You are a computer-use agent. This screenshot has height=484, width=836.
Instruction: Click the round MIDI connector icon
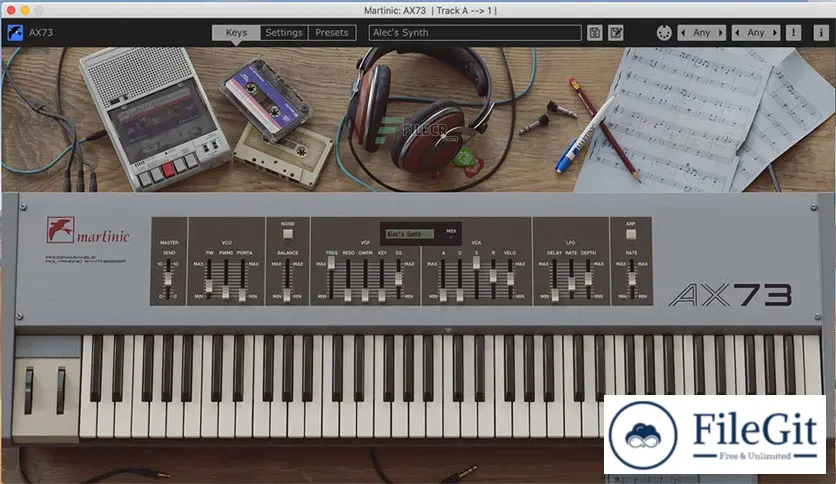(x=664, y=33)
